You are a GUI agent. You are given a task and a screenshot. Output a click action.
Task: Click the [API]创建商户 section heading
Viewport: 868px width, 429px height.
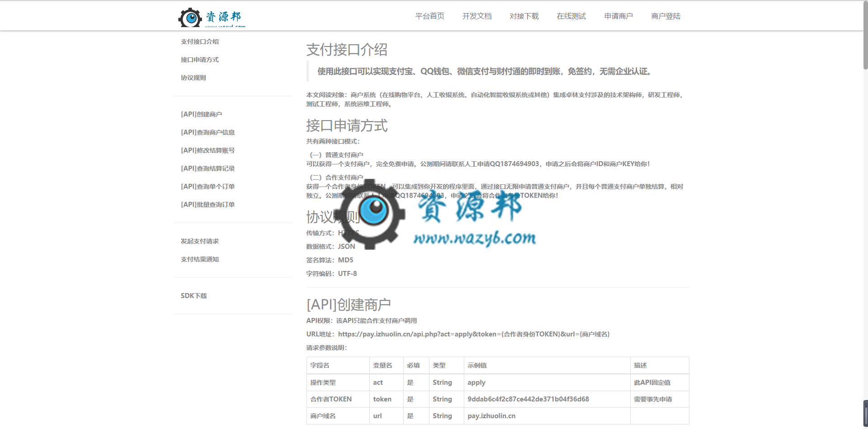349,305
